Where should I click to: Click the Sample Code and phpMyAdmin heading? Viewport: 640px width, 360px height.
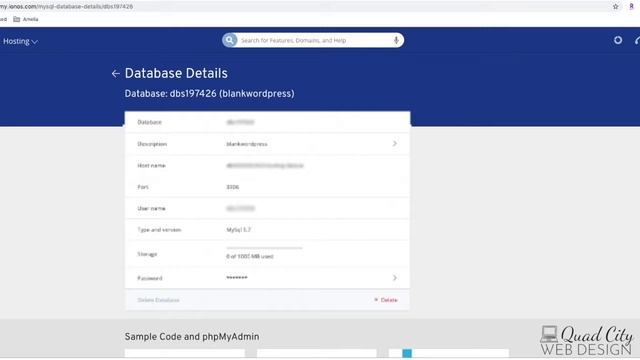192,337
